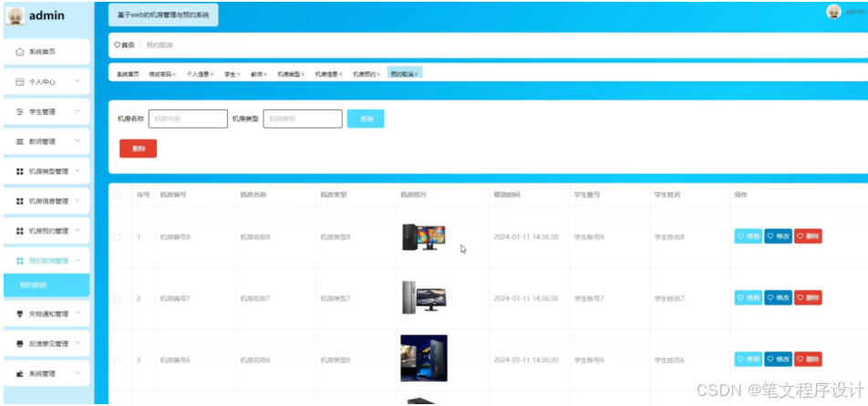Click the grid icon beside 预约取消管理
Image resolution: width=868 pixels, height=406 pixels.
20,261
